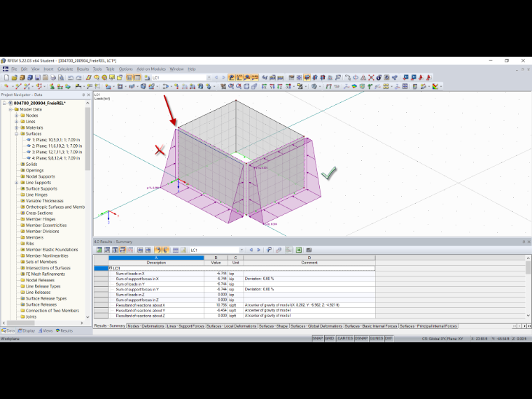The image size is (532, 399).
Task: Collapse the Surfaces tree item
Action: (16, 134)
